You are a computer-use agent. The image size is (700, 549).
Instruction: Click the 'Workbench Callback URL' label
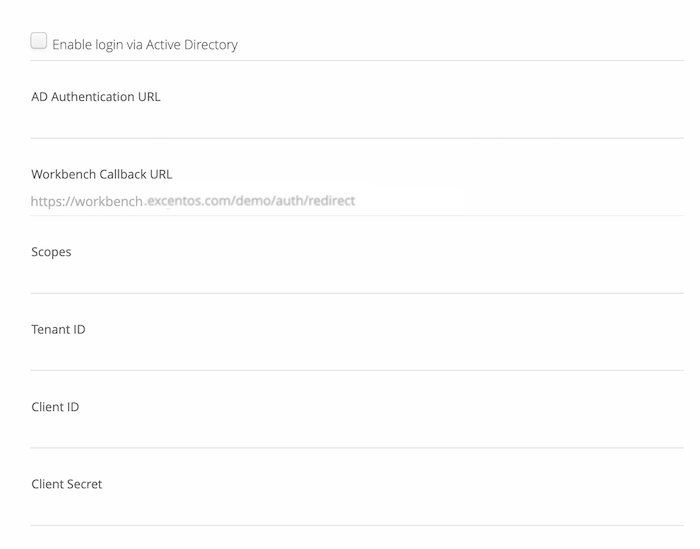pyautogui.click(x=101, y=174)
